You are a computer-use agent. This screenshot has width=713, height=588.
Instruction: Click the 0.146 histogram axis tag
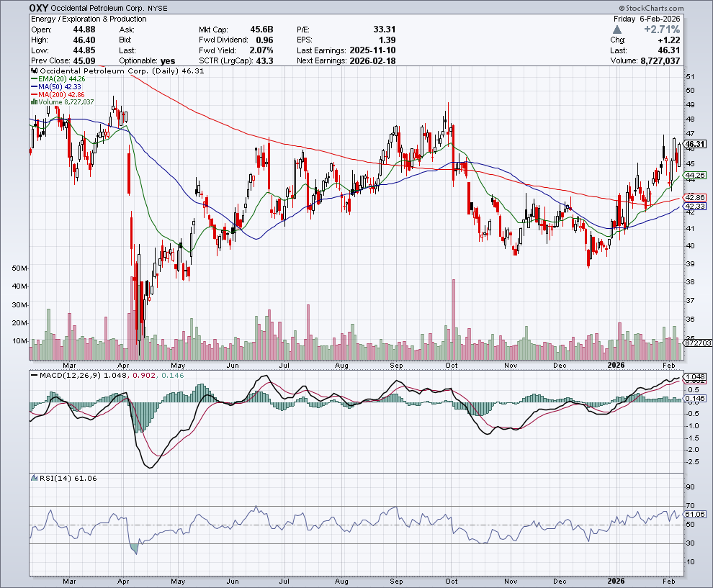[x=695, y=399]
